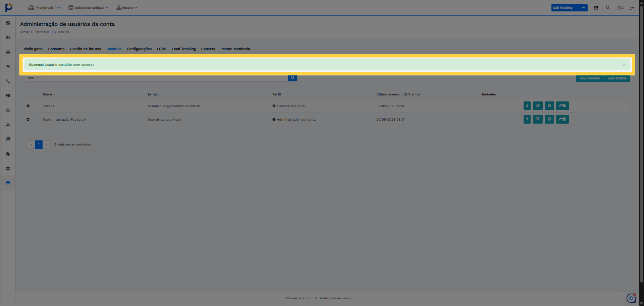Open the building icon in sidebar
This screenshot has height=306, width=644.
point(8,38)
